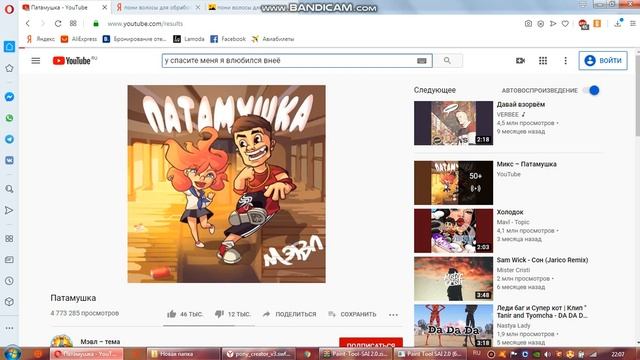640x360 pixels.
Task: Click the sidebar search magnifier icon
Action: tap(9, 189)
